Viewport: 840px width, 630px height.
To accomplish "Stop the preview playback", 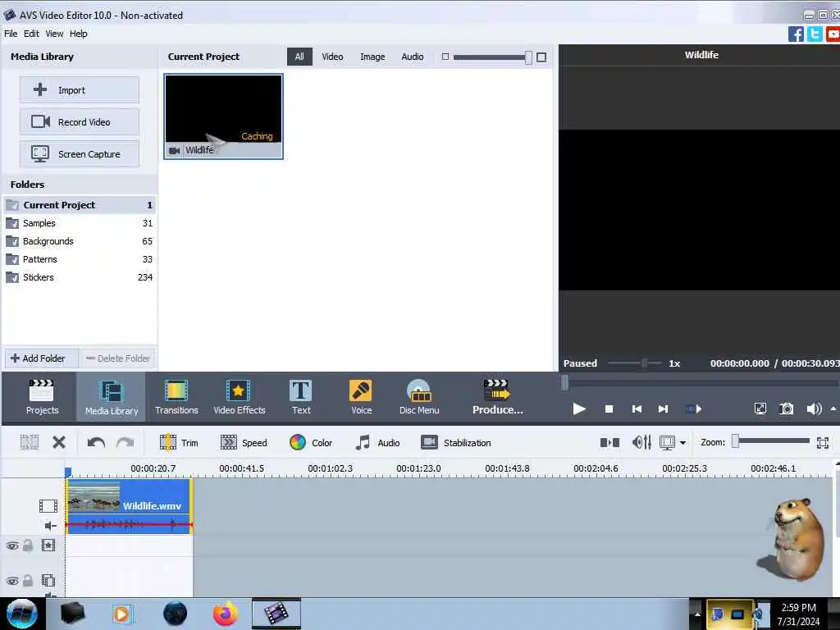I will tap(609, 409).
